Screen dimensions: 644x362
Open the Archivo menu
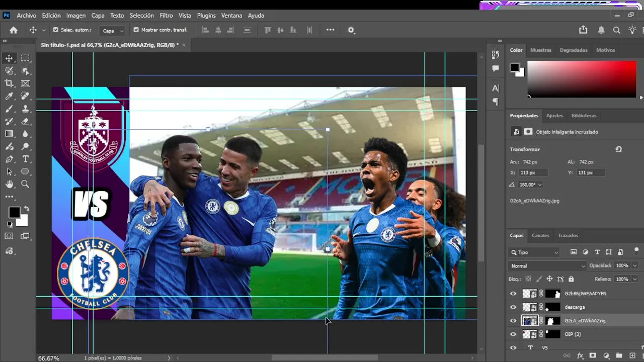pyautogui.click(x=27, y=16)
